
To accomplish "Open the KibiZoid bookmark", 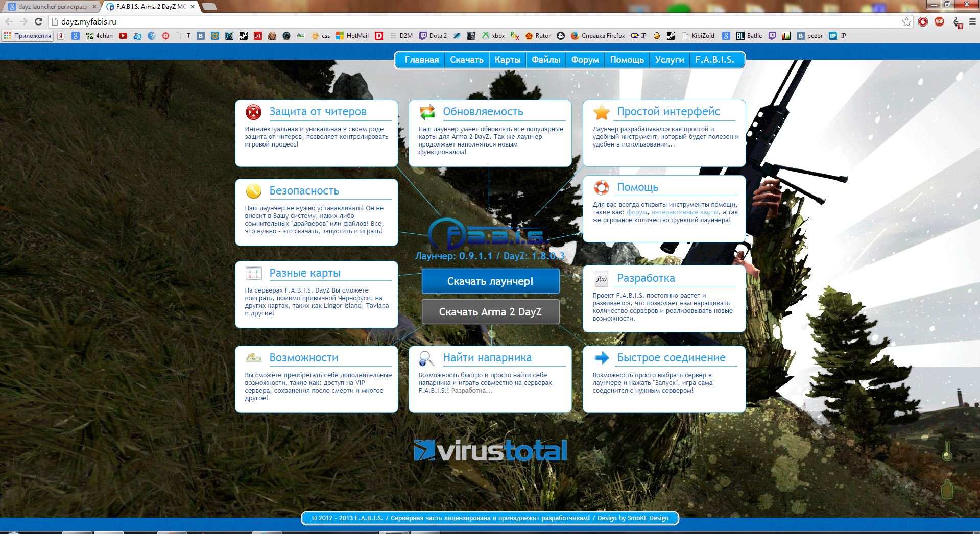I will click(x=698, y=36).
